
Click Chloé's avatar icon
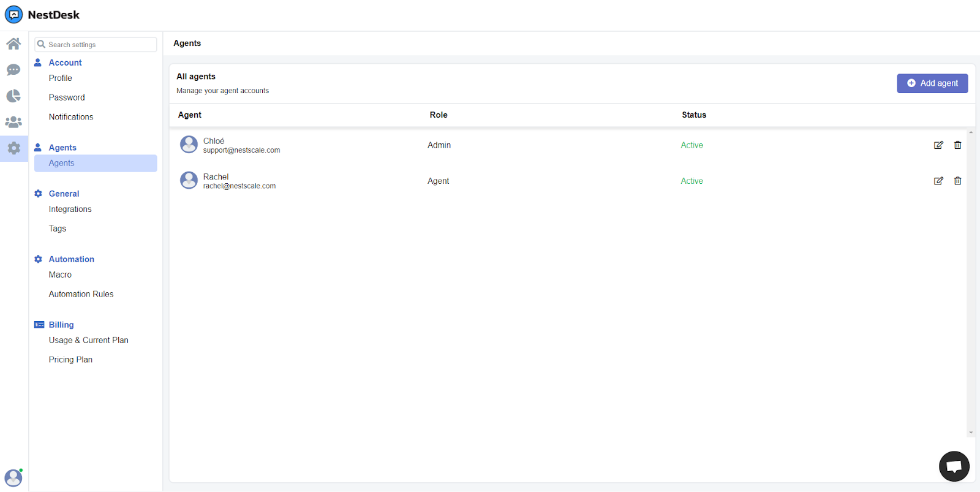[189, 145]
